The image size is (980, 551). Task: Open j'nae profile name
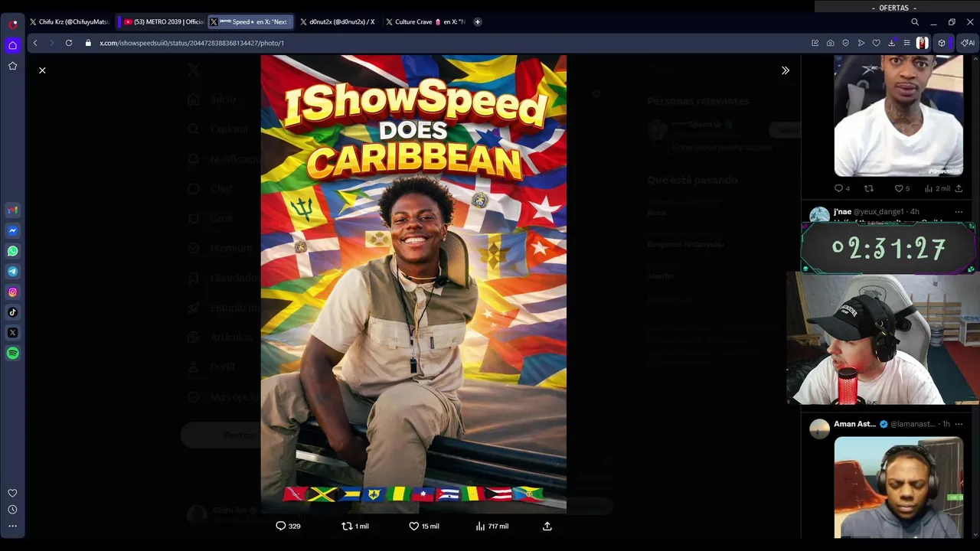842,212
